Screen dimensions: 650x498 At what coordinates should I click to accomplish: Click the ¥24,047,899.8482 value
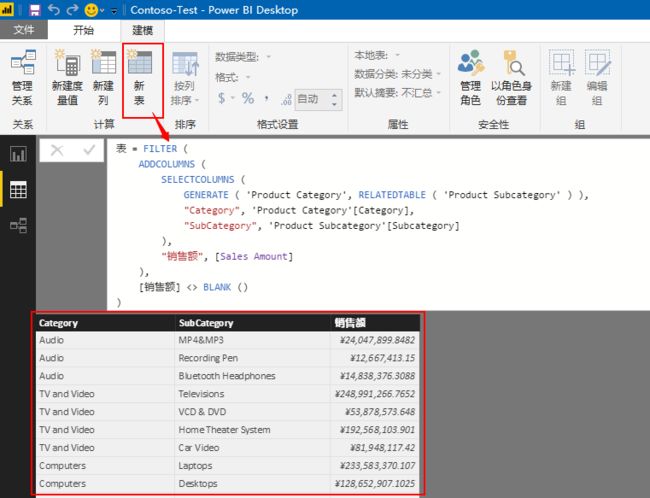377,340
